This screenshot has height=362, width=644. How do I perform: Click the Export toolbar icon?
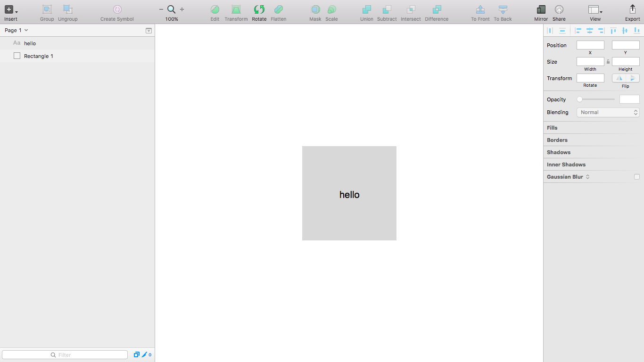pos(633,9)
